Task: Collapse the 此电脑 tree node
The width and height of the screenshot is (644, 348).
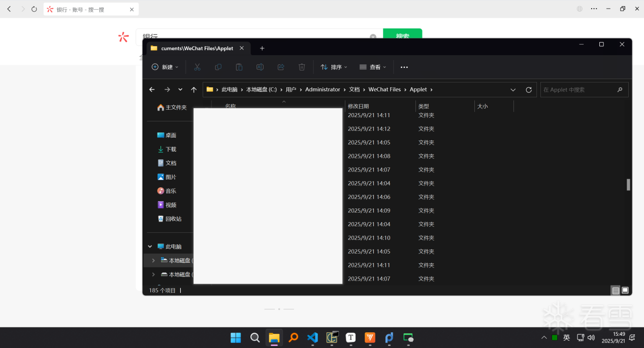Action: point(150,247)
